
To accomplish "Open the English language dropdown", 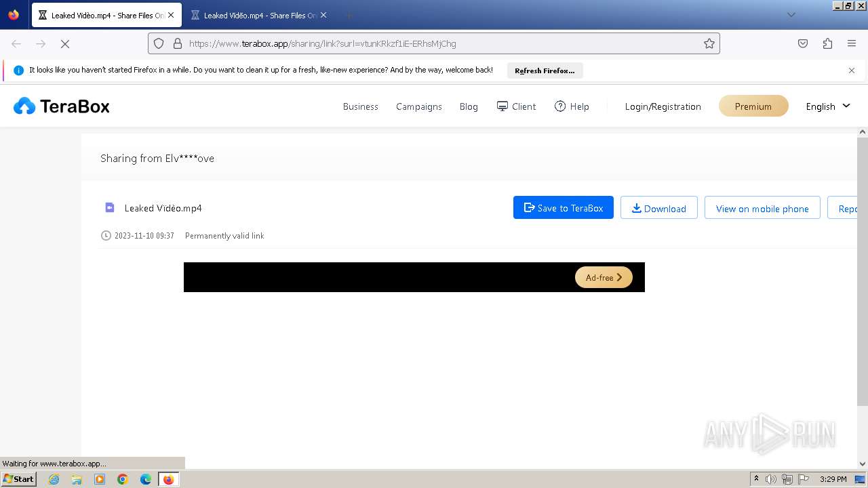I will tap(828, 106).
